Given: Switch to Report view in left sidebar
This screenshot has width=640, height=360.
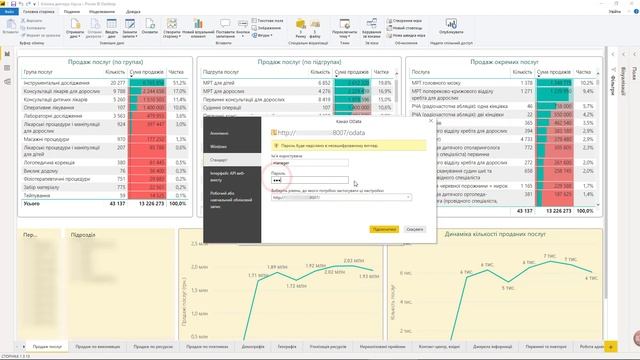Looking at the screenshot, I should click(7, 54).
